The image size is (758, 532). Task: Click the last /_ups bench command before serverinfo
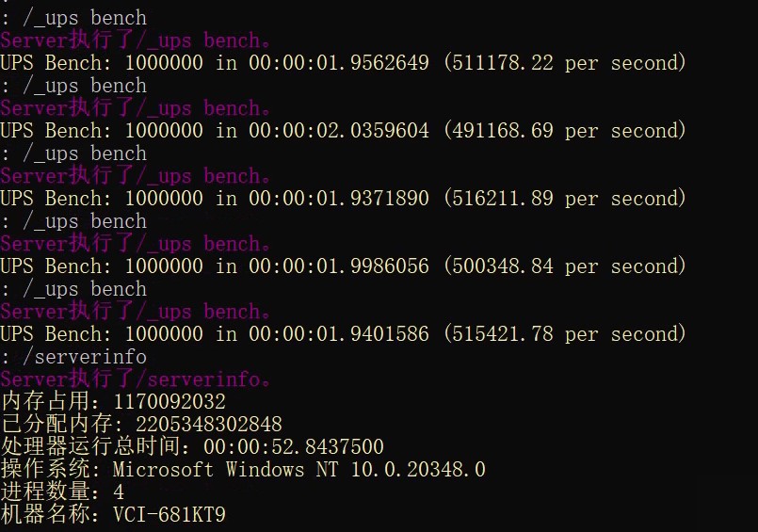click(x=73, y=289)
